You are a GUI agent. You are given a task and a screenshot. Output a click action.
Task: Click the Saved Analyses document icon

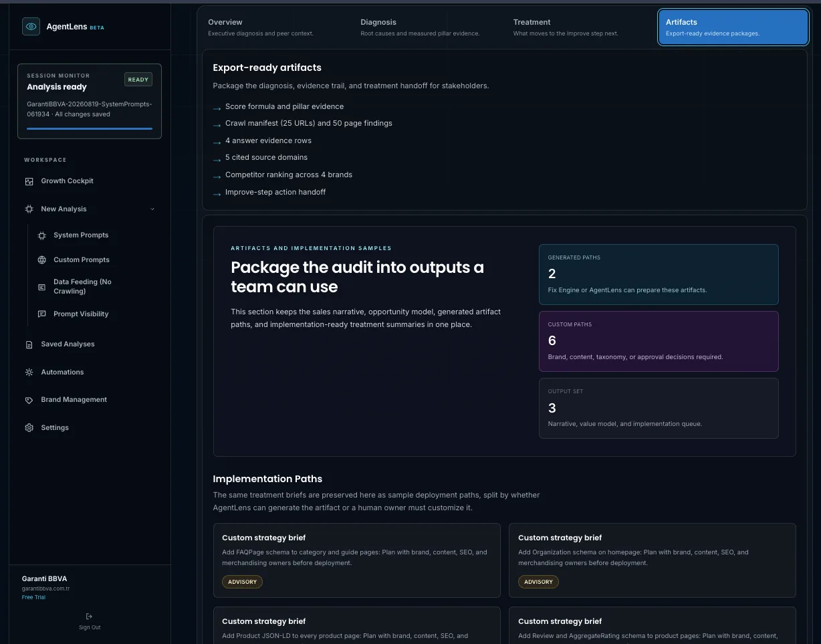(x=29, y=344)
